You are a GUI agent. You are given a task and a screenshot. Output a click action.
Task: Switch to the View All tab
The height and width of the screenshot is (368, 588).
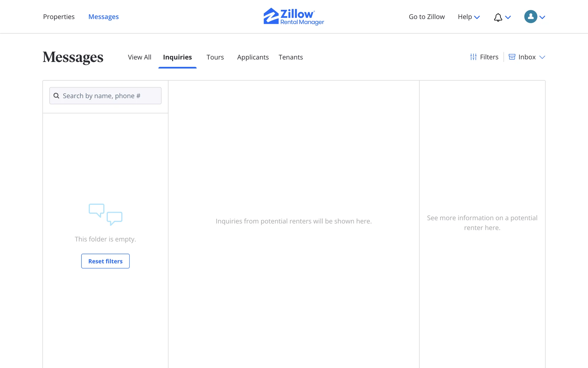(x=139, y=57)
